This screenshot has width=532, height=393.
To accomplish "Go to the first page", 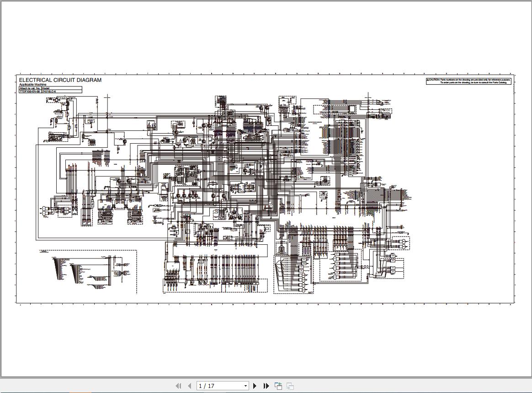I will (x=178, y=386).
